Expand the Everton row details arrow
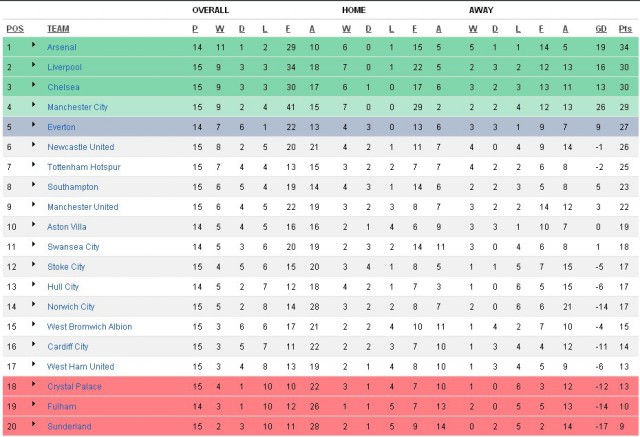Screen dimensions: 640x437 pyautogui.click(x=33, y=126)
